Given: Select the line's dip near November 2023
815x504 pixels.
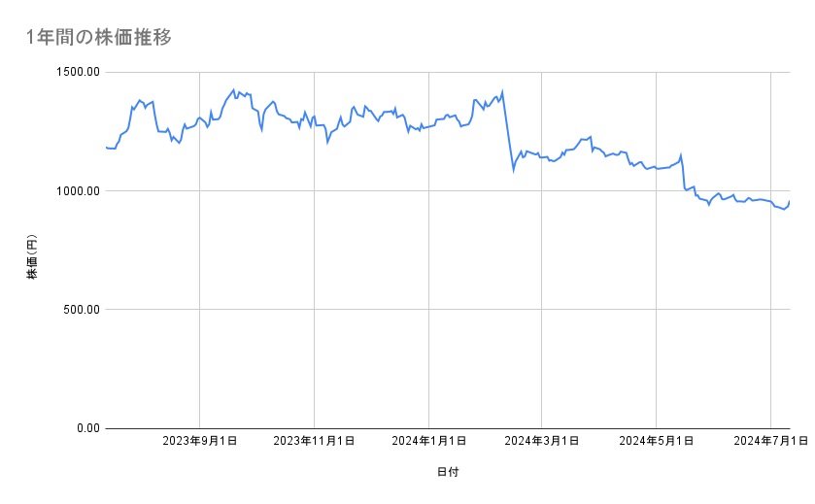Looking at the screenshot, I should click(x=327, y=142).
